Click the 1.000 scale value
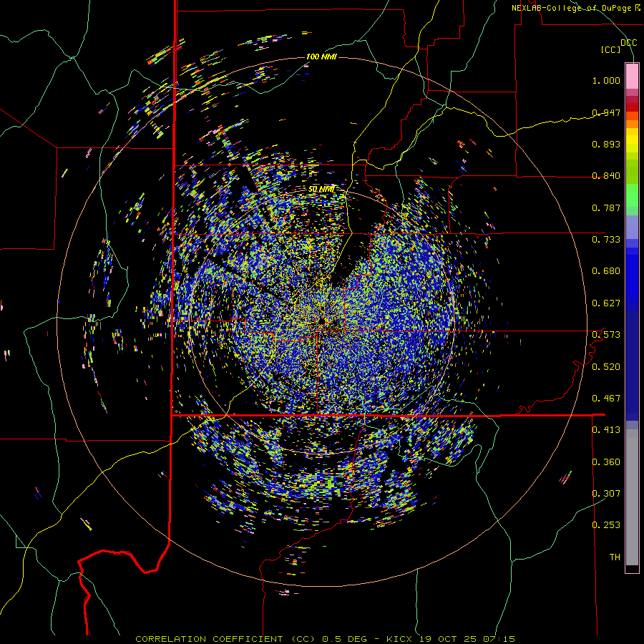 pos(606,80)
